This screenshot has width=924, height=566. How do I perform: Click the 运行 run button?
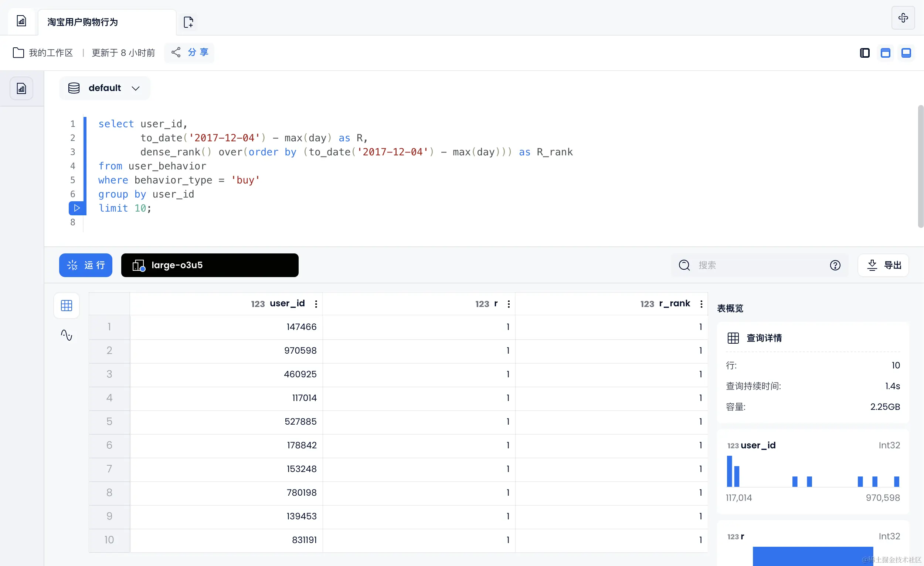point(85,265)
